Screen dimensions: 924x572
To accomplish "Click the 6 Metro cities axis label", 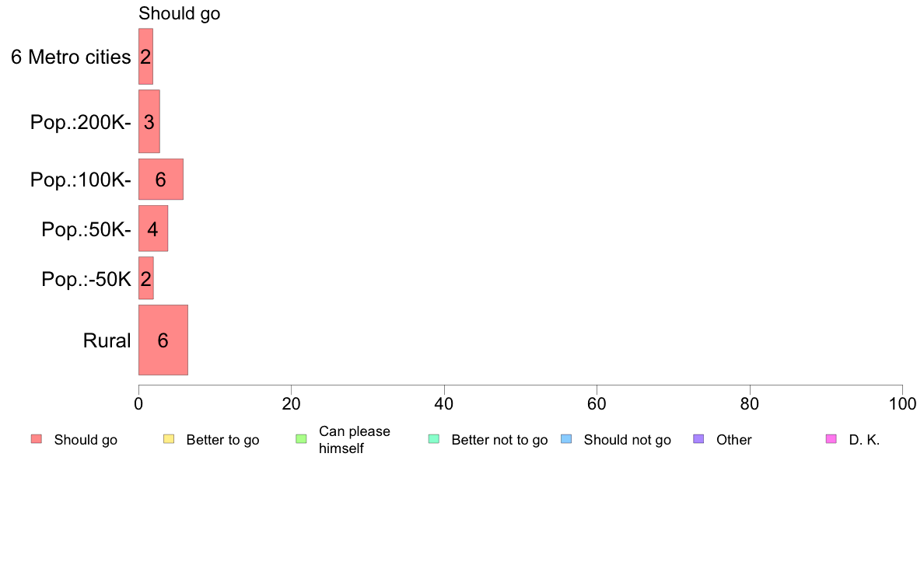I will [71, 58].
